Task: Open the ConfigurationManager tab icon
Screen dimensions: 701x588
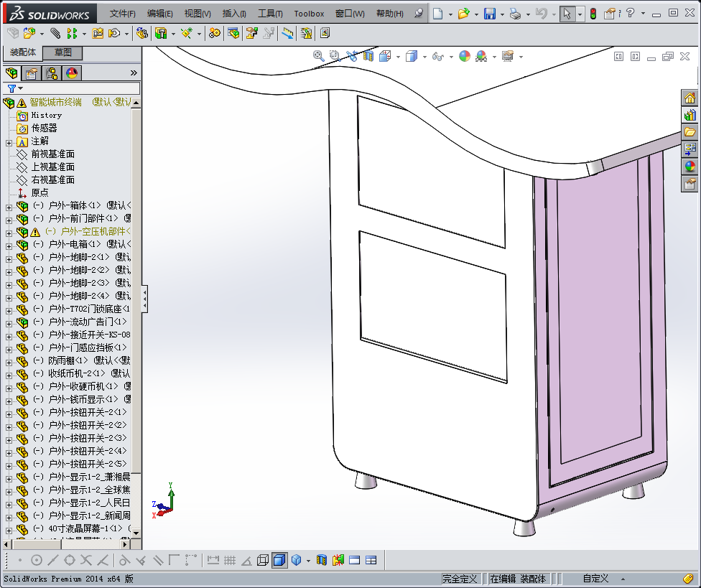Action: click(52, 73)
